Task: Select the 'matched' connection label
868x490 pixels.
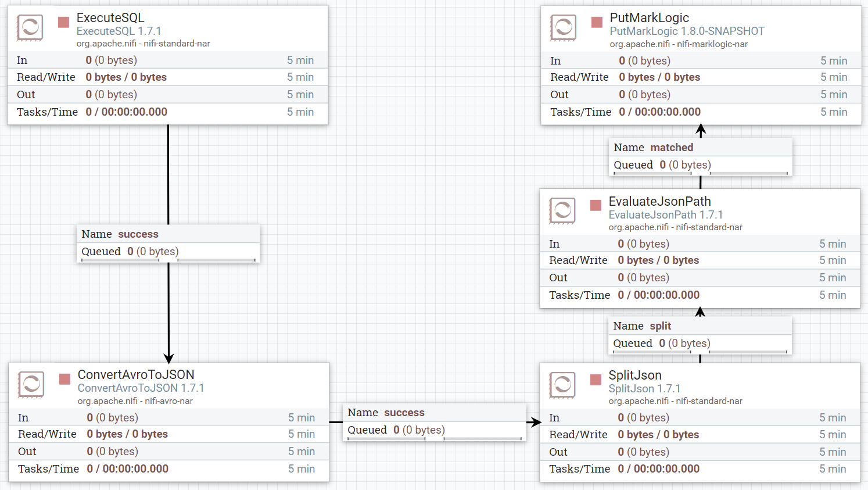Action: 672,148
